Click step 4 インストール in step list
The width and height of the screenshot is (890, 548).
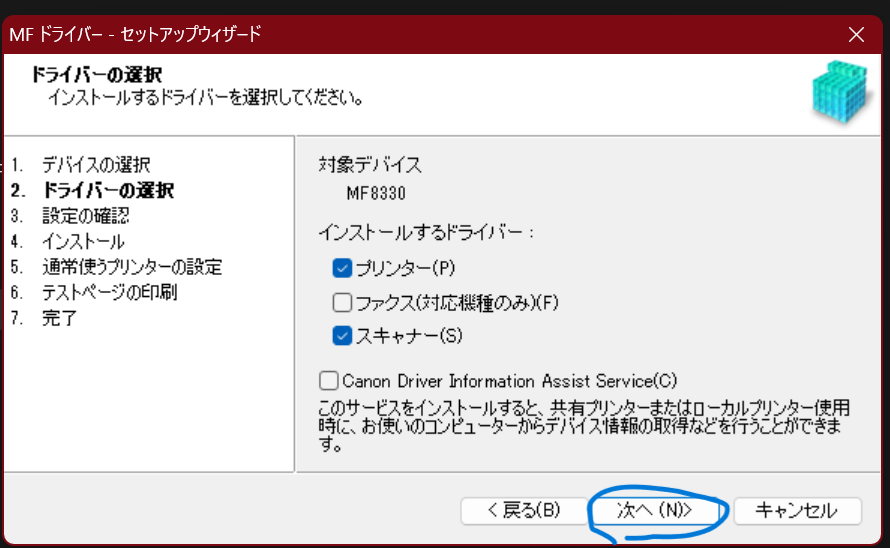(x=83, y=241)
